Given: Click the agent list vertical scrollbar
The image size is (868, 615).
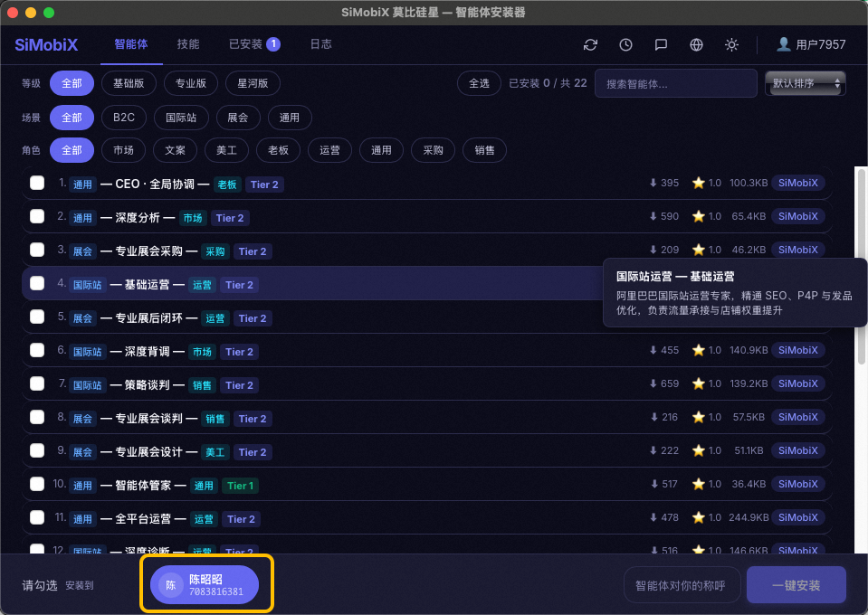Looking at the screenshot, I should tap(862, 267).
